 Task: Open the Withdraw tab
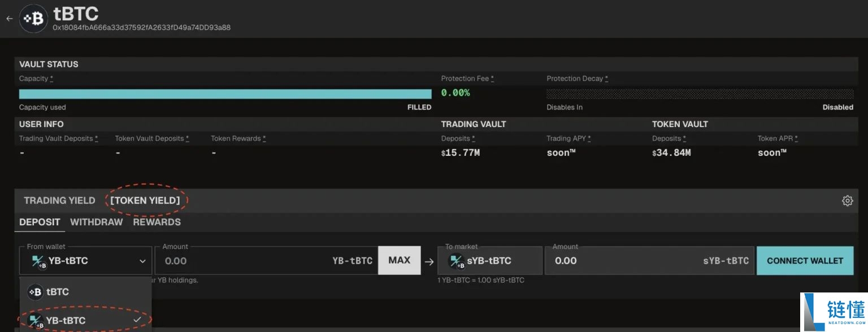(96, 222)
